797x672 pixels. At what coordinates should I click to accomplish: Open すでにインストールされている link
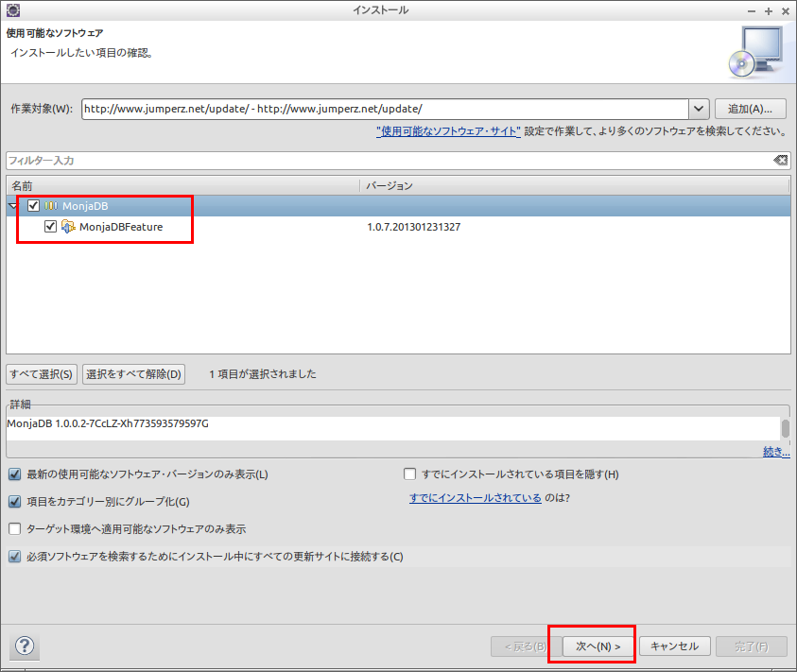(x=476, y=498)
